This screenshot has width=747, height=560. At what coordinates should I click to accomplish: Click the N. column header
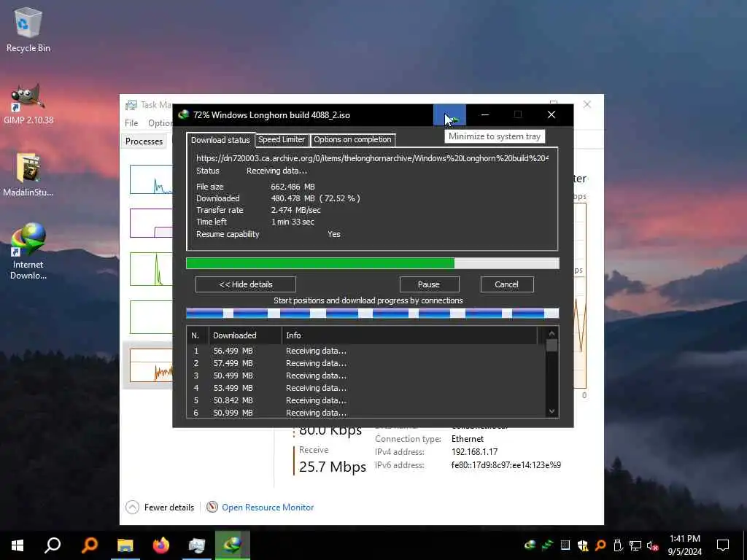coord(198,335)
